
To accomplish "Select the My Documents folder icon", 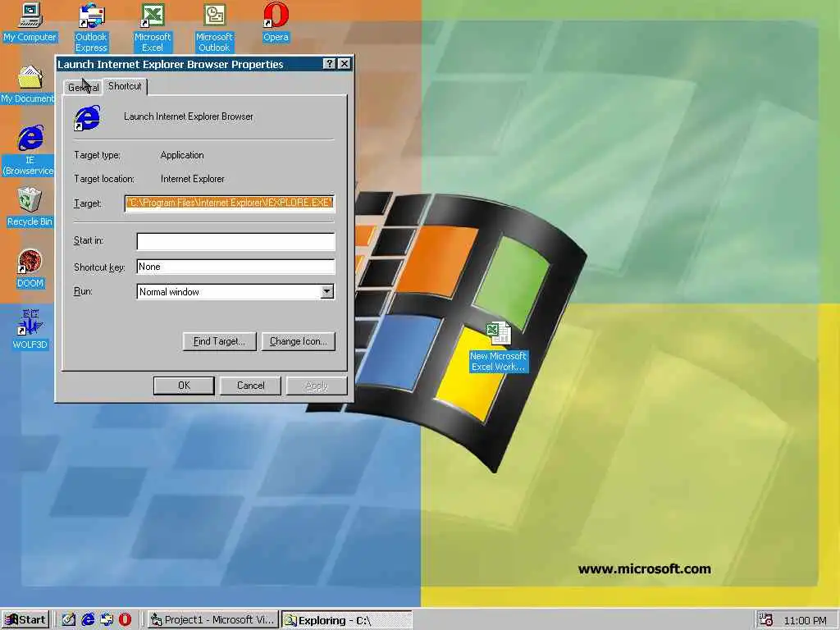I will (28, 84).
